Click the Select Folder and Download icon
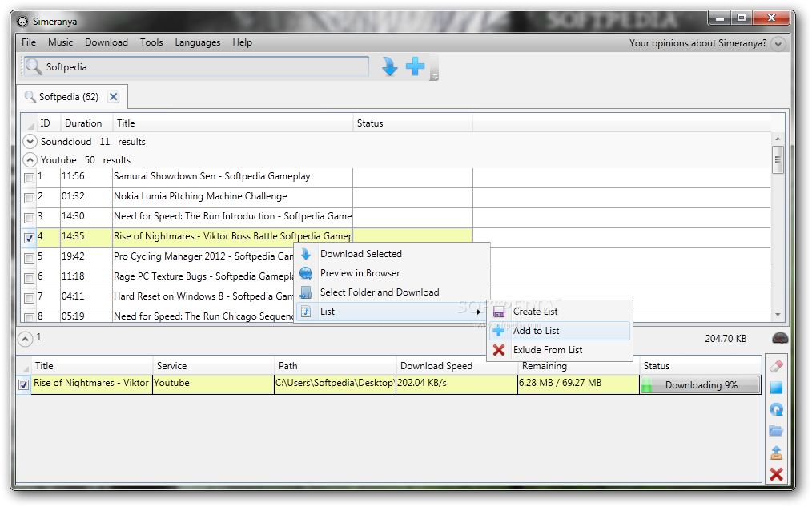The image size is (812, 507). [x=306, y=292]
